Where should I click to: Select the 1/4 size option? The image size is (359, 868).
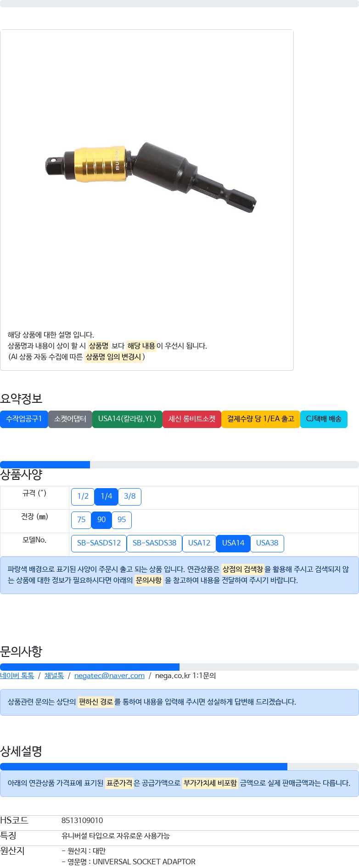coord(106,496)
